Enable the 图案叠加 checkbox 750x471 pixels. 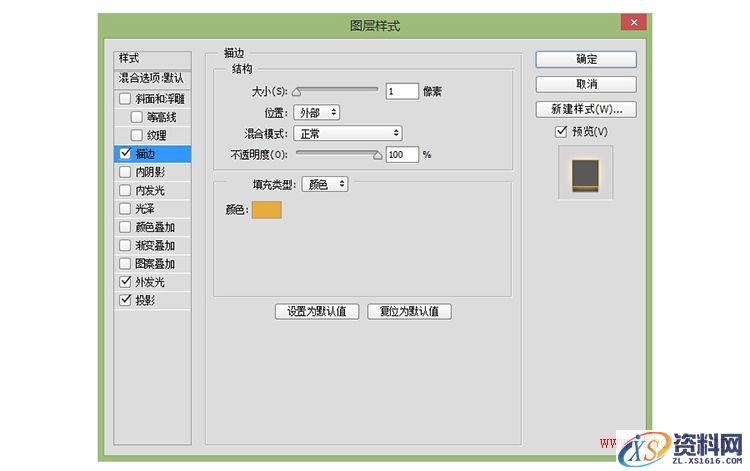(x=125, y=263)
